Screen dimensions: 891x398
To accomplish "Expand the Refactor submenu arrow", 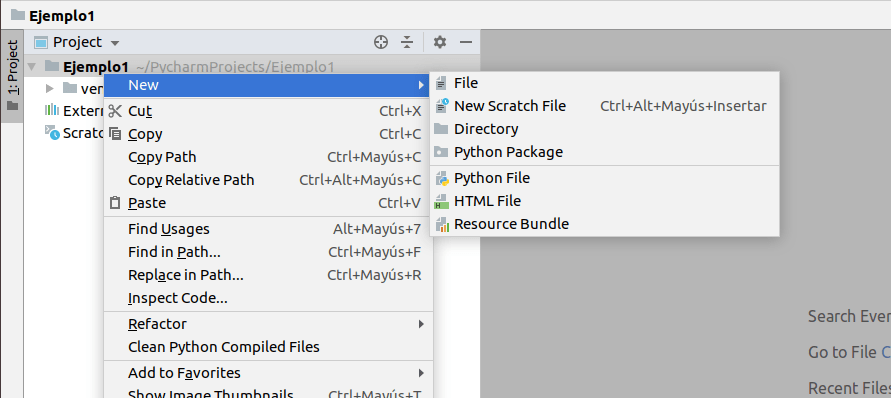I will tap(421, 324).
